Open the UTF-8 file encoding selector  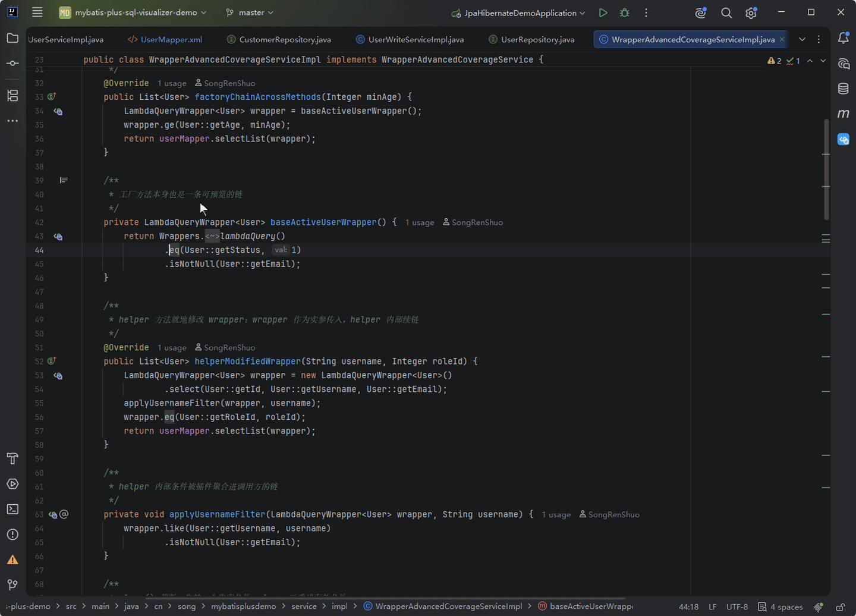(737, 606)
